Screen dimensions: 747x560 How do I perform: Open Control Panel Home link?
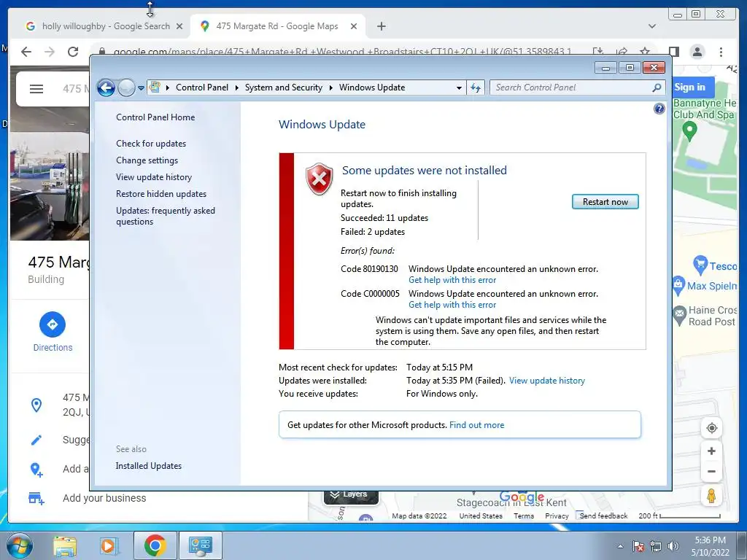pos(155,117)
